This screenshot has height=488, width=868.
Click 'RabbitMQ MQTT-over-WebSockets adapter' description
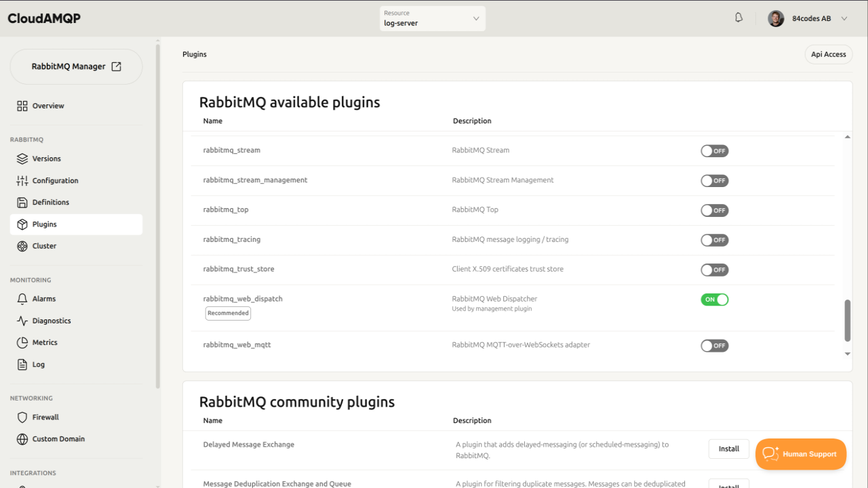521,345
